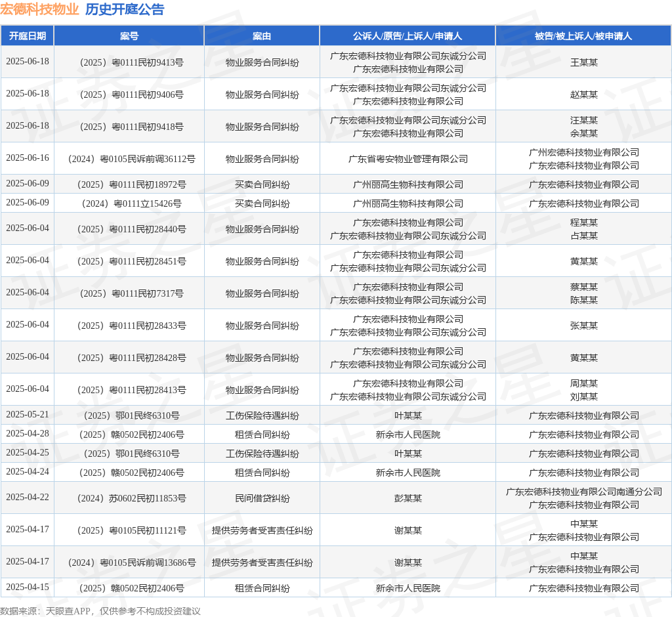Click 黄某某 in the 28428号 row
Image resolution: width=672 pixels, height=617 pixels.
click(583, 358)
